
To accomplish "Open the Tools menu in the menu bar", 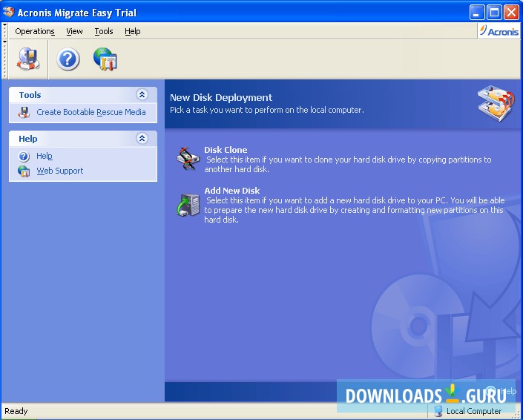I will tap(104, 31).
